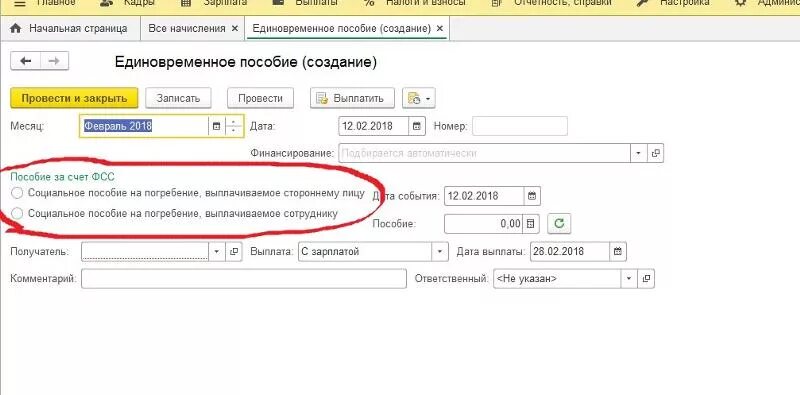Screen dimensions: 800x395
Task: Click the Получатель input field
Action: [x=145, y=251]
